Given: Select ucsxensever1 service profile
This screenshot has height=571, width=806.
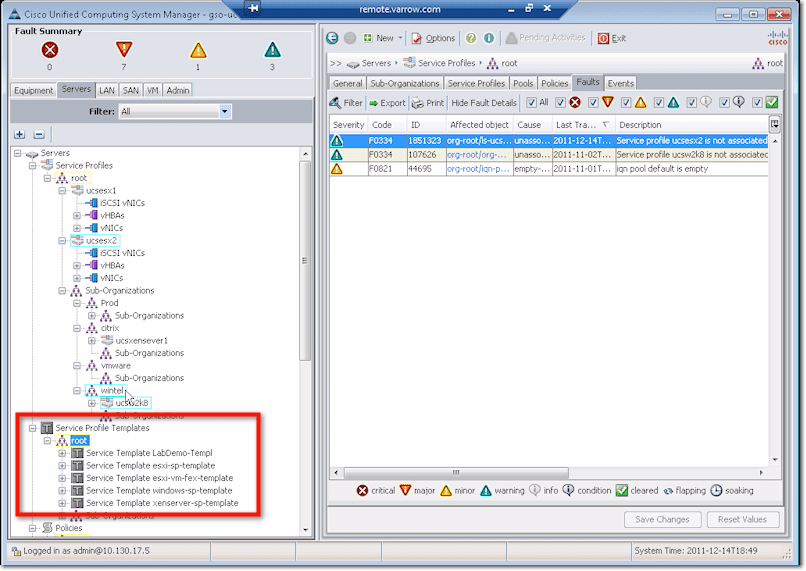Looking at the screenshot, I should pos(141,340).
